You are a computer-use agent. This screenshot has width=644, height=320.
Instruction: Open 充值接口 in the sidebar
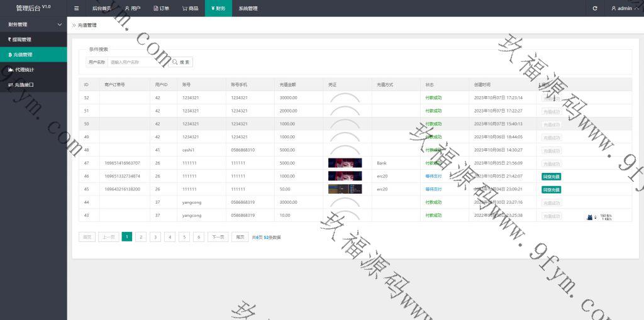pos(23,84)
